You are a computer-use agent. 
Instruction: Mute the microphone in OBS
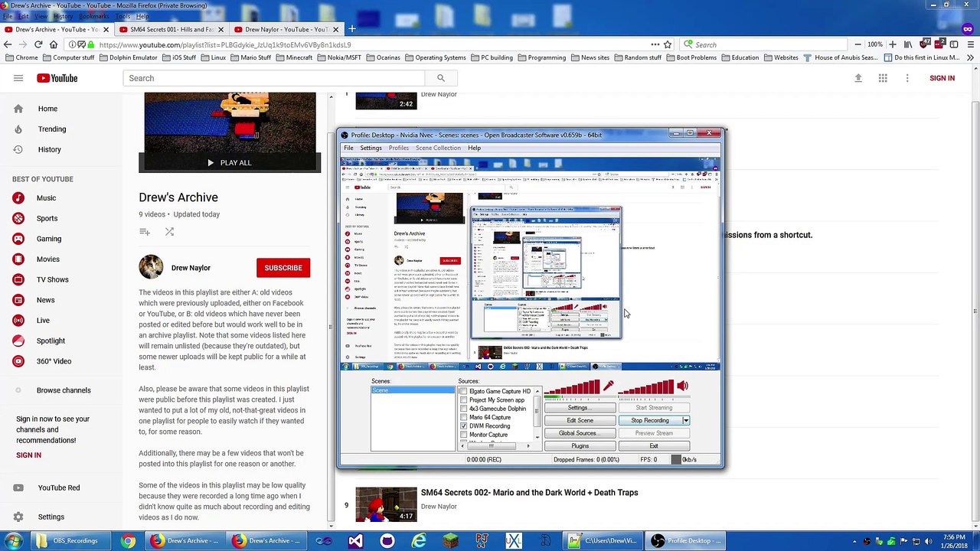(609, 386)
